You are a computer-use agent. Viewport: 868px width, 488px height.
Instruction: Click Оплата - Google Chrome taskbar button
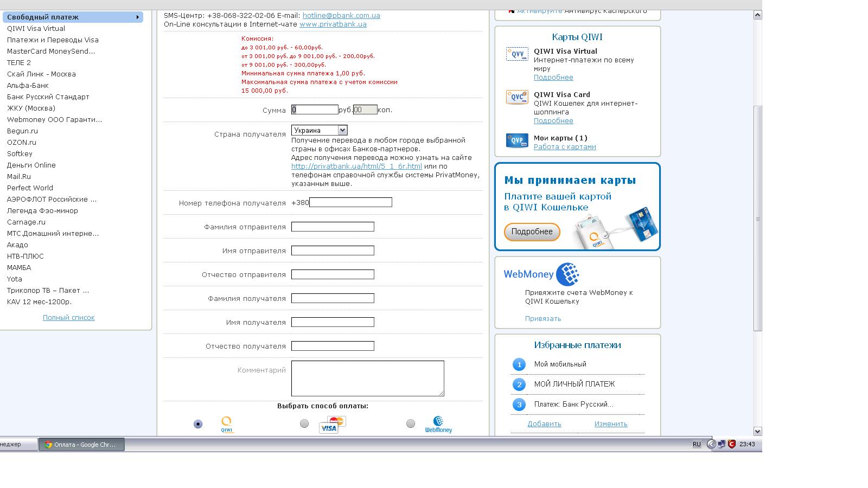(x=81, y=445)
